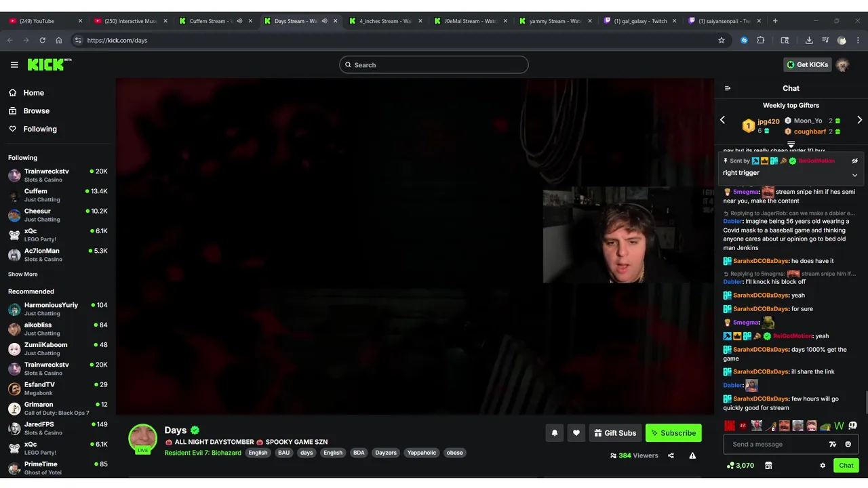Go to the browser home page icon
The height and width of the screenshot is (488, 868).
(x=59, y=40)
